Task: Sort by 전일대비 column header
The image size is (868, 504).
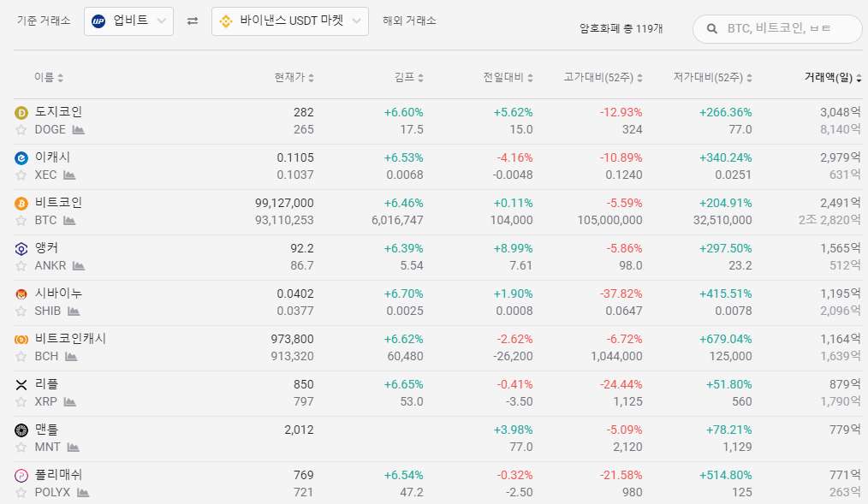Action: tap(508, 78)
